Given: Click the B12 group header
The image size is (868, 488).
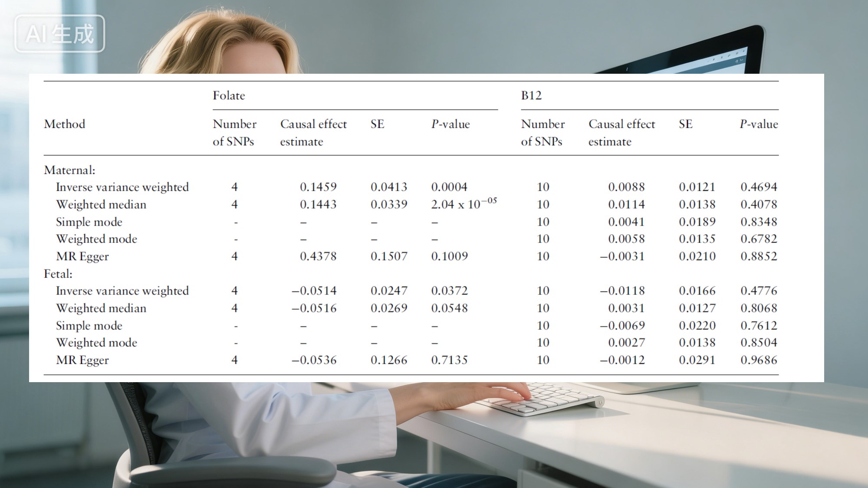Looking at the screenshot, I should click(531, 95).
